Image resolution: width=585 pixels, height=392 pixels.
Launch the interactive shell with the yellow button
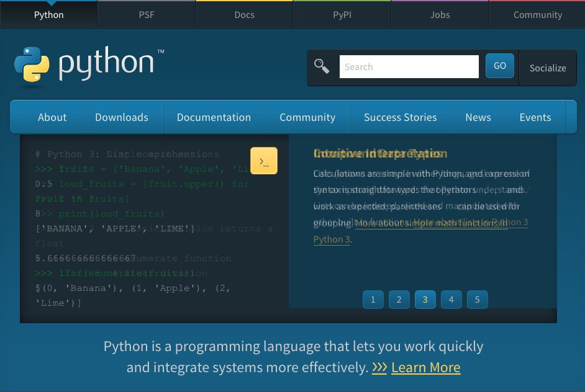pos(264,161)
